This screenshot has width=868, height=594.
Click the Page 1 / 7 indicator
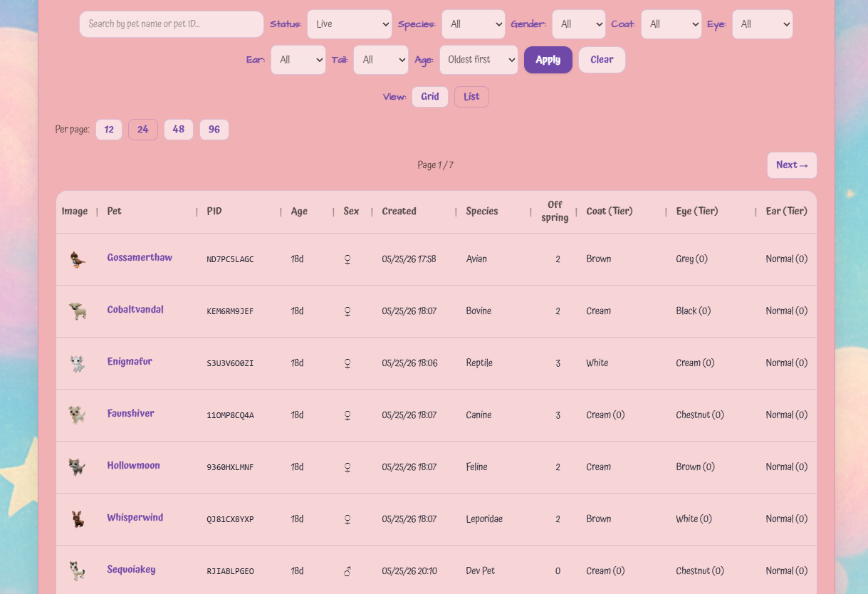point(435,165)
